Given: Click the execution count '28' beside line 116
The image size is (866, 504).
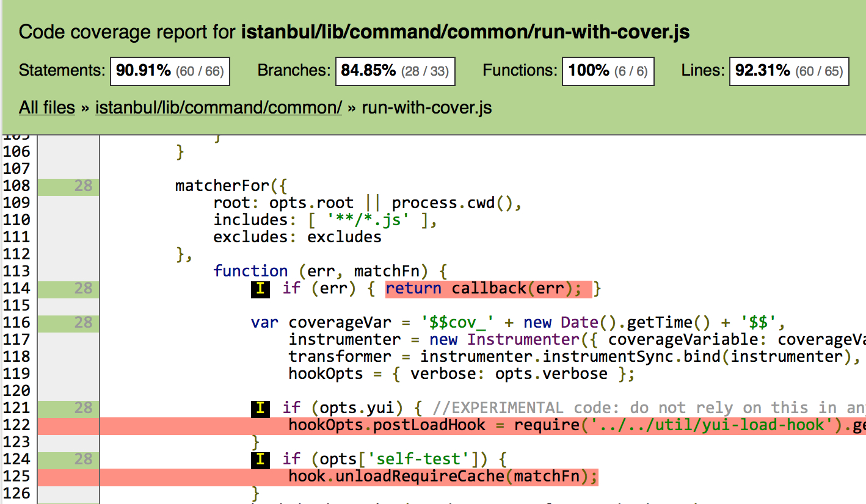Looking at the screenshot, I should point(85,322).
